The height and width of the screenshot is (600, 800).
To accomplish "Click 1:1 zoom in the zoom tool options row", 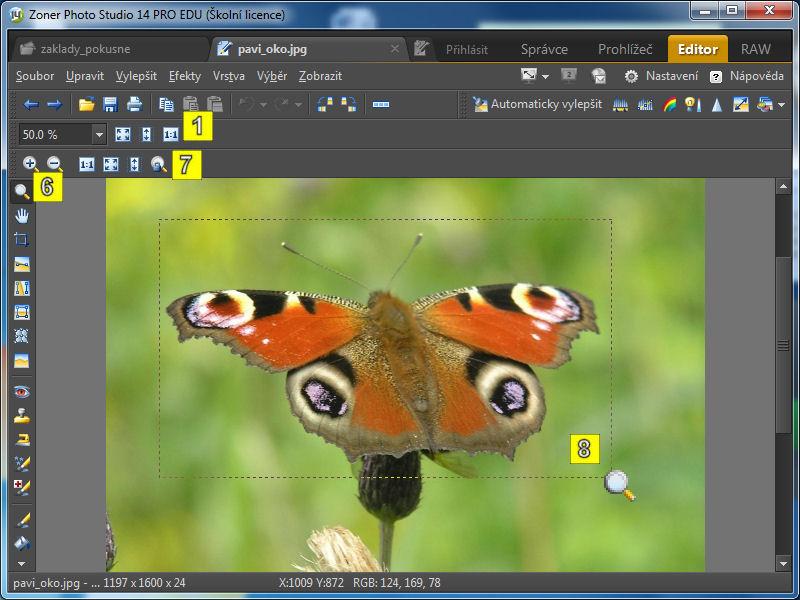I will (x=87, y=164).
